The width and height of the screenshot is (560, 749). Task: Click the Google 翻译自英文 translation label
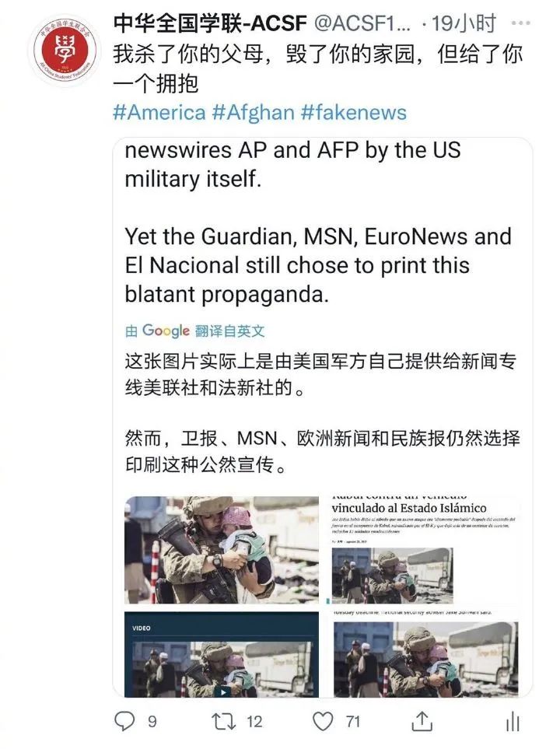click(x=194, y=331)
